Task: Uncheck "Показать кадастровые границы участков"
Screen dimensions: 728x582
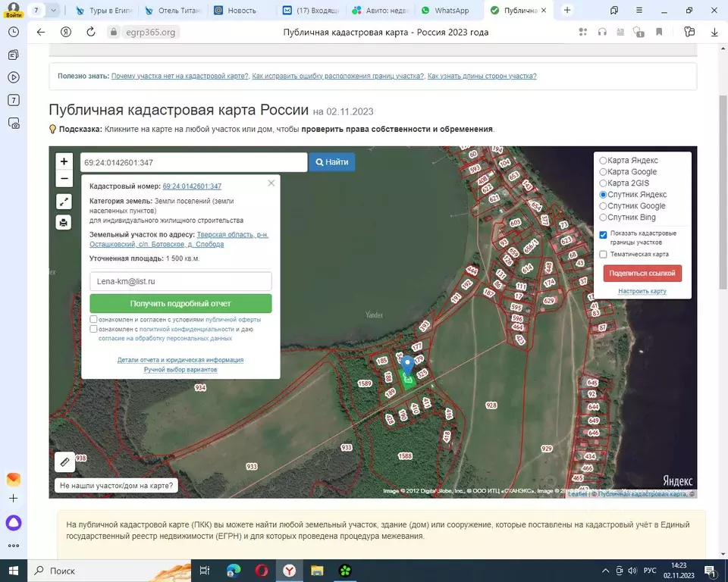Action: click(603, 235)
